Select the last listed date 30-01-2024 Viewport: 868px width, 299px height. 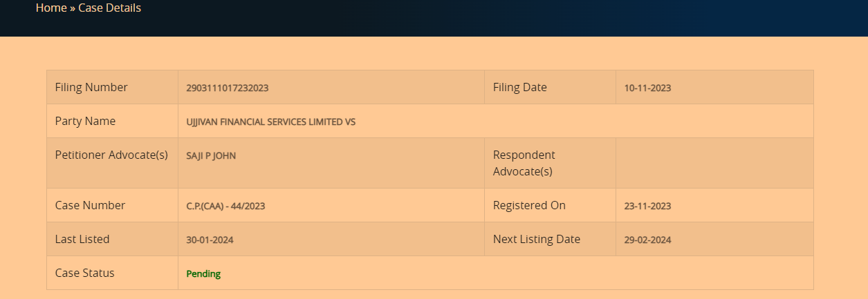[210, 240]
